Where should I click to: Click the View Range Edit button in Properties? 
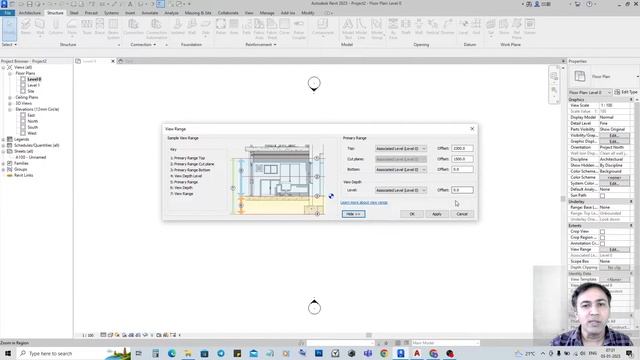(614, 249)
